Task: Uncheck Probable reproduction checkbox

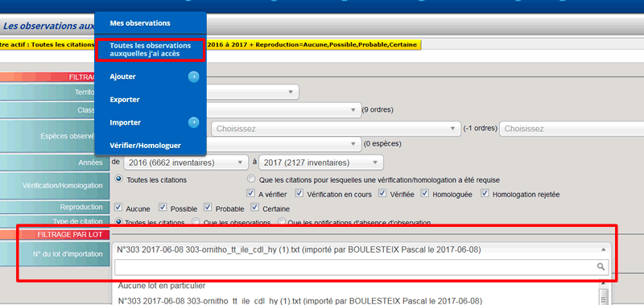Action: click(x=208, y=208)
